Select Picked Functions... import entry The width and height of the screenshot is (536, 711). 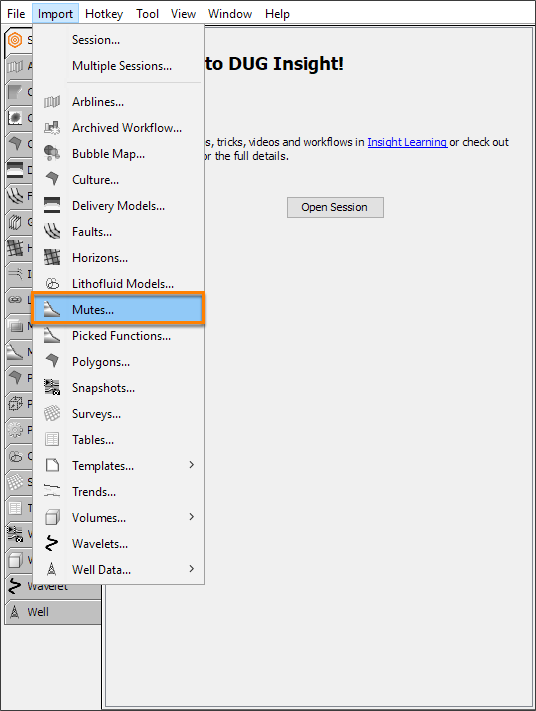click(118, 336)
